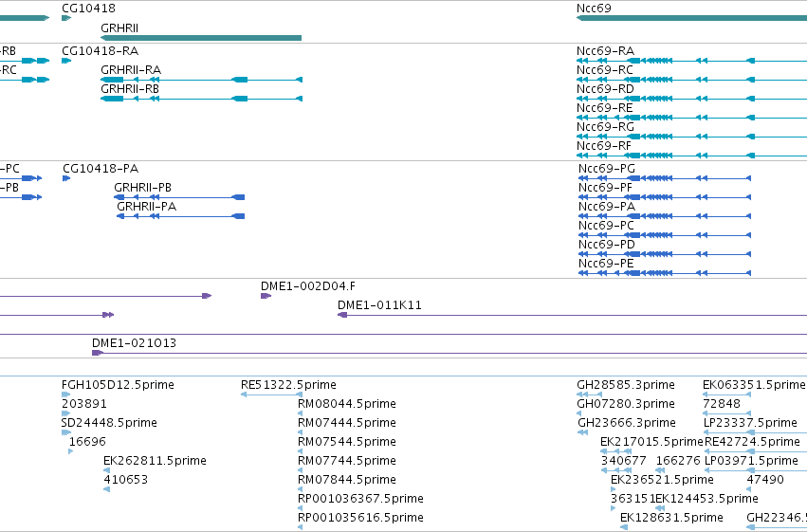Screen dimensions: 807x532
Task: Select EST RE51322.5prime
Action: click(288, 385)
